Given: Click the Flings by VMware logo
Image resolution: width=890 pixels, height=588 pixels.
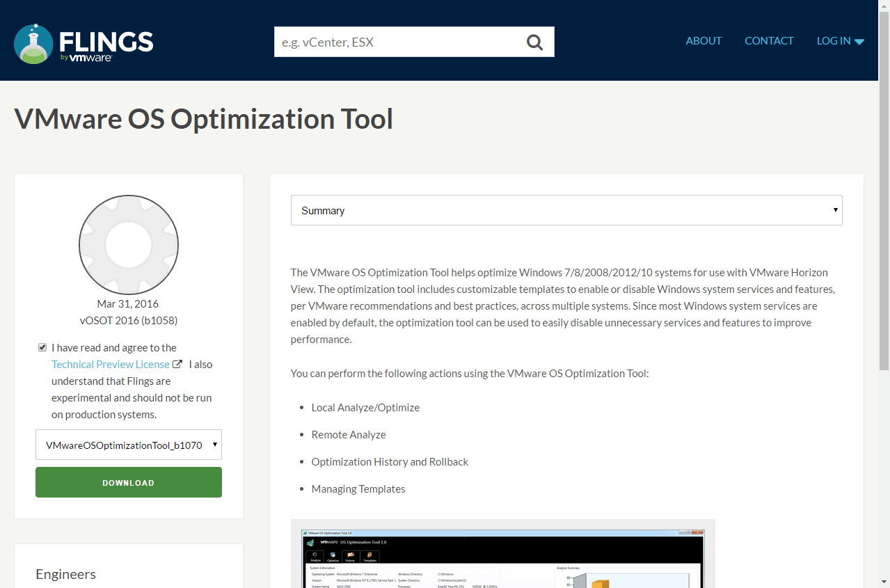Looking at the screenshot, I should point(84,43).
